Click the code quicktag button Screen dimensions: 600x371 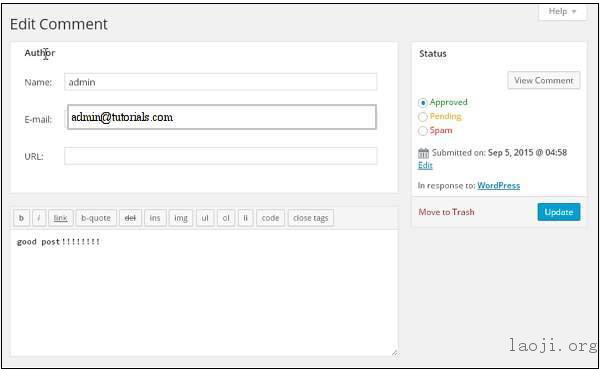point(270,218)
